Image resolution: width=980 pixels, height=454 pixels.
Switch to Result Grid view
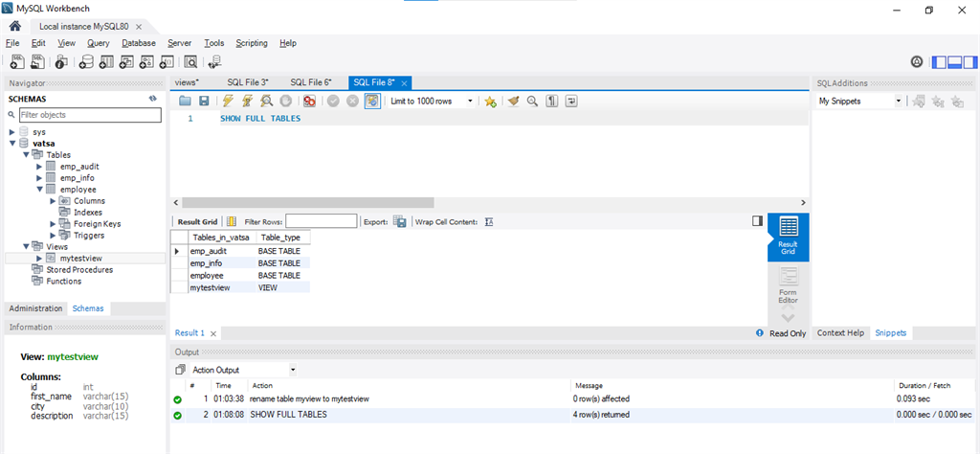789,237
